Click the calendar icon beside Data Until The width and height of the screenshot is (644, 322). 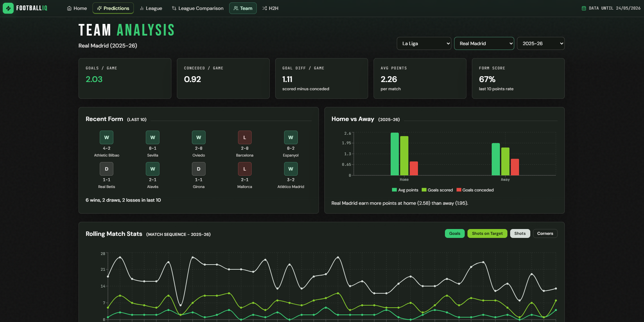584,8
